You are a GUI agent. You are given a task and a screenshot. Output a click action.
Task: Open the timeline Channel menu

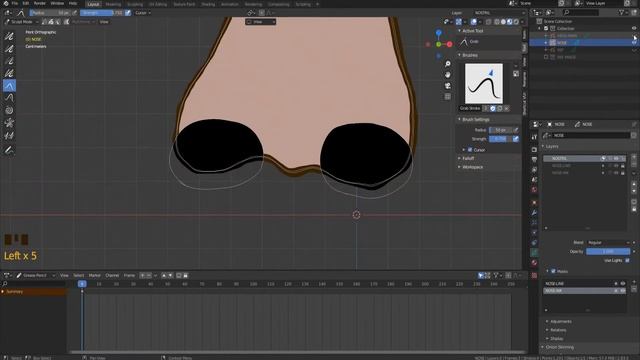(112, 276)
